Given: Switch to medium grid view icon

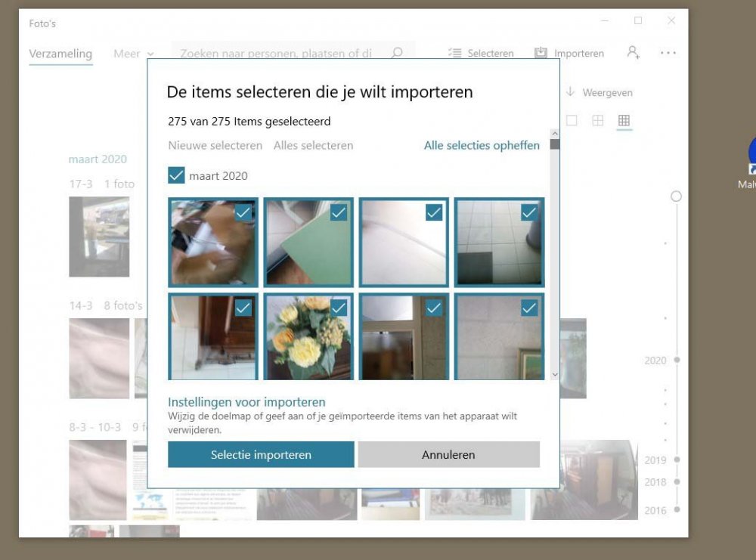Looking at the screenshot, I should coord(597,120).
